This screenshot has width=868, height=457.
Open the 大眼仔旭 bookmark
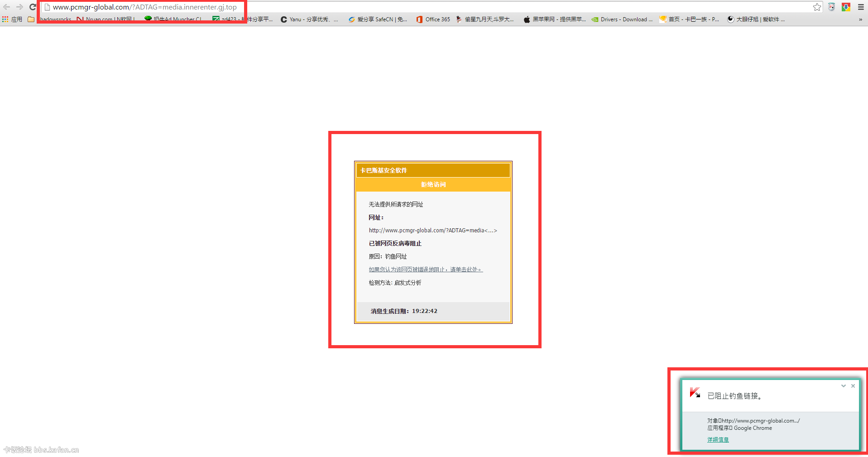point(756,19)
